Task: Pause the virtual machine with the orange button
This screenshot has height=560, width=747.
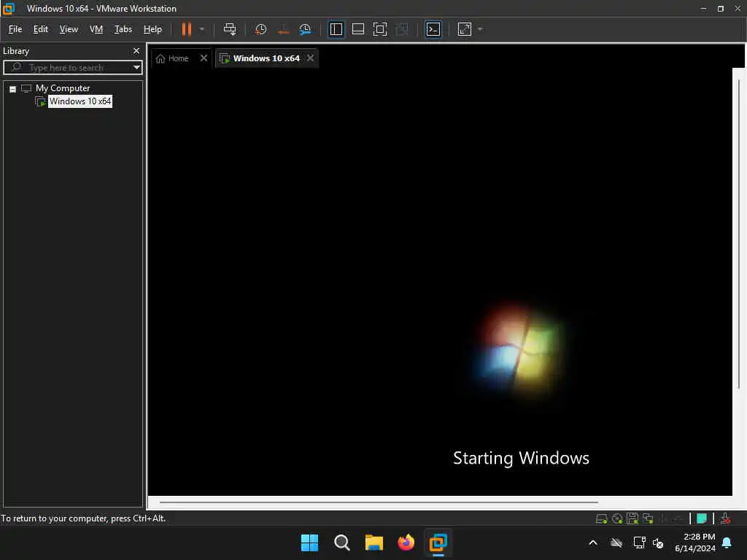Action: pos(186,29)
